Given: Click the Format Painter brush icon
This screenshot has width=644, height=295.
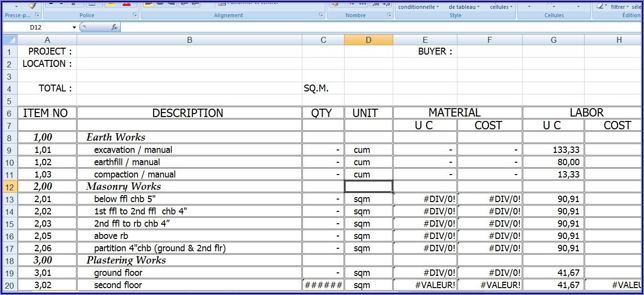Looking at the screenshot, I should 32,4.
